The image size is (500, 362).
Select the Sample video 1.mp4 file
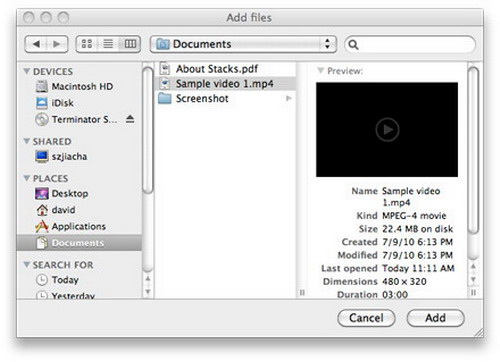click(x=225, y=83)
